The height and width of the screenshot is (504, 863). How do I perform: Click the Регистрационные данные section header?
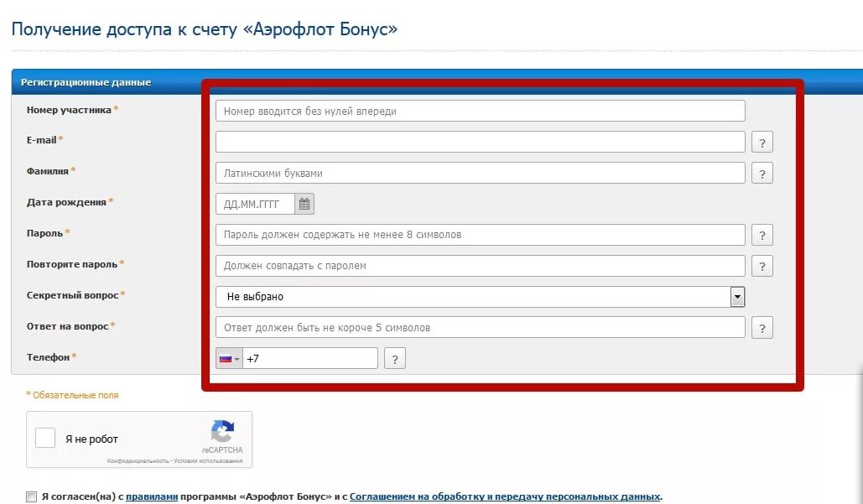pyautogui.click(x=86, y=82)
